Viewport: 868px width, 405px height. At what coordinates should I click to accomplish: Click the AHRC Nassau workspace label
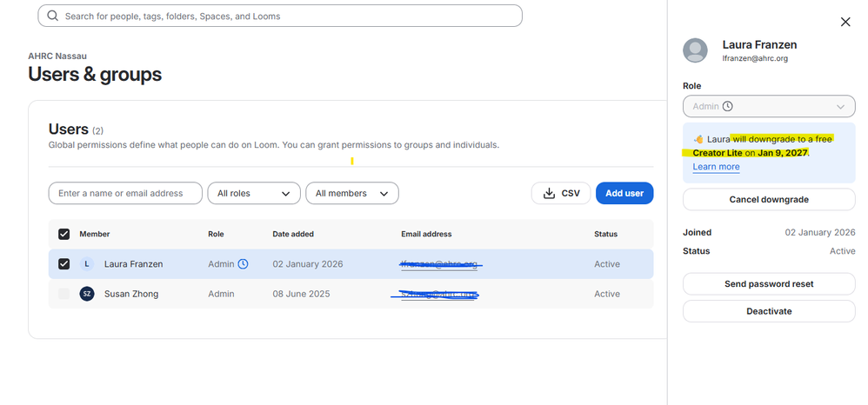tap(57, 56)
